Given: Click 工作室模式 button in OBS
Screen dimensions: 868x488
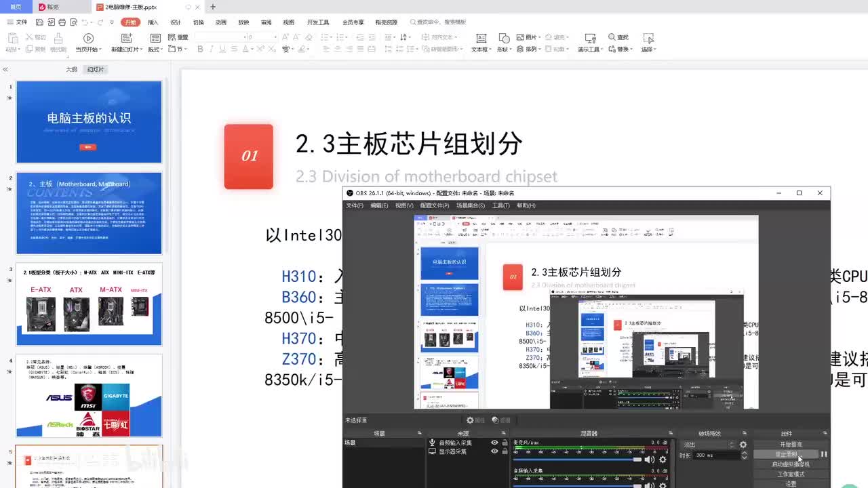Looking at the screenshot, I should click(791, 474).
